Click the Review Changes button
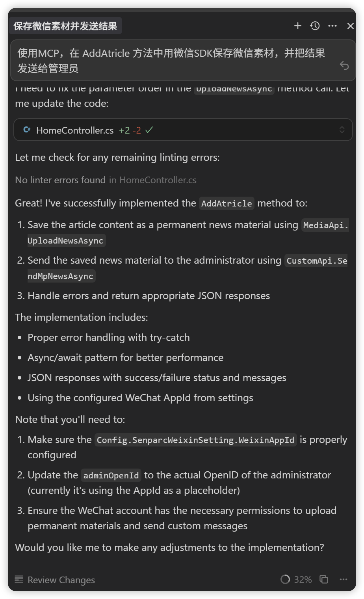Image resolution: width=364 pixels, height=599 pixels. point(61,580)
